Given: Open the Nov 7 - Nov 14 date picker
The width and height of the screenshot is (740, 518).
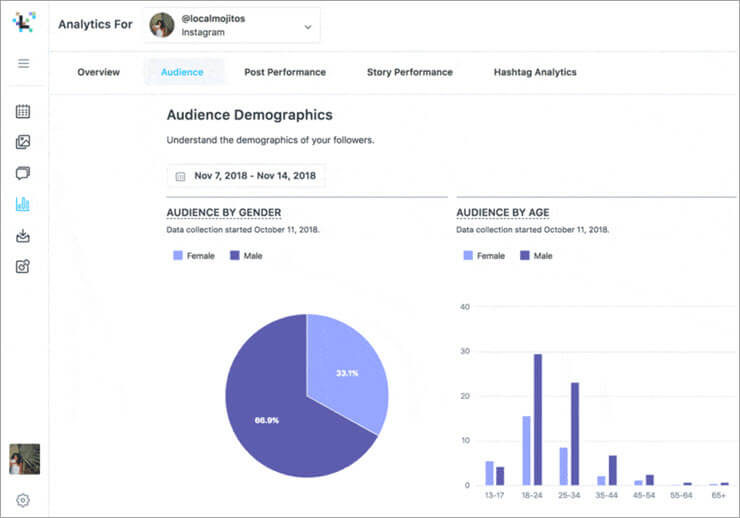Looking at the screenshot, I should point(246,176).
